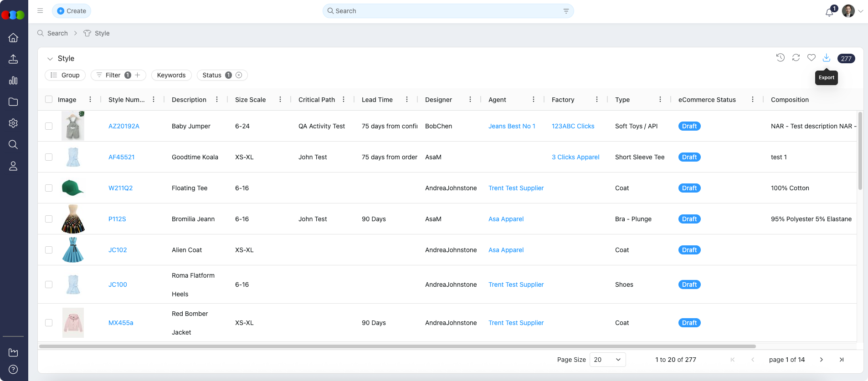Tick the checkbox for W211Q2
This screenshot has height=381, width=868.
49,188
